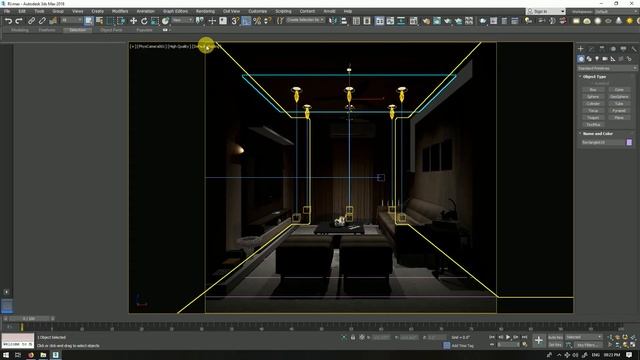
Task: Toggle the 3D Snaps button
Action: tap(235, 21)
